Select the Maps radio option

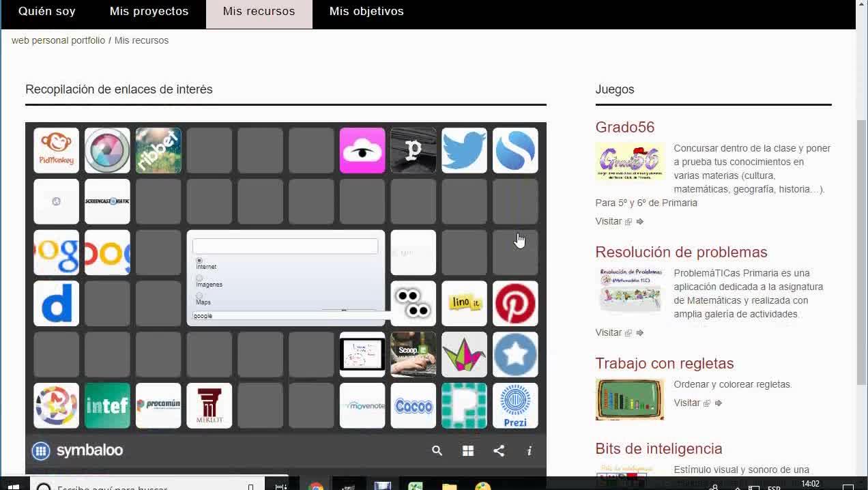[199, 296]
